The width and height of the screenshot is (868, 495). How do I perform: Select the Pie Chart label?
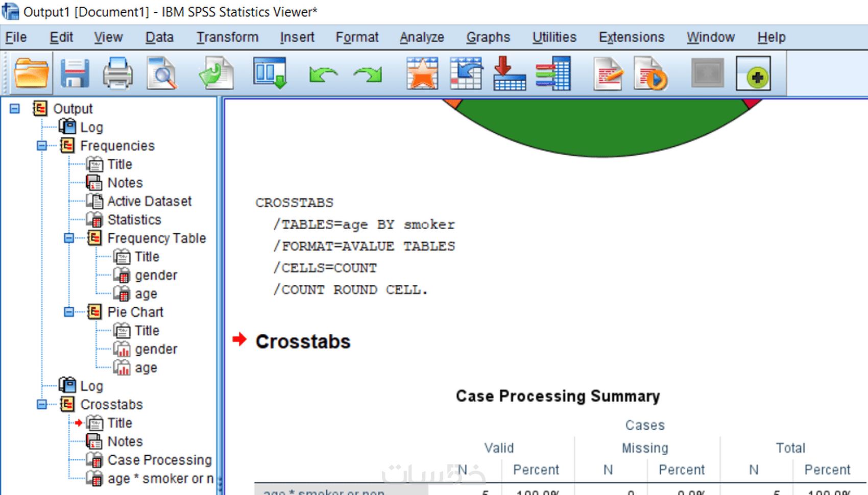135,312
